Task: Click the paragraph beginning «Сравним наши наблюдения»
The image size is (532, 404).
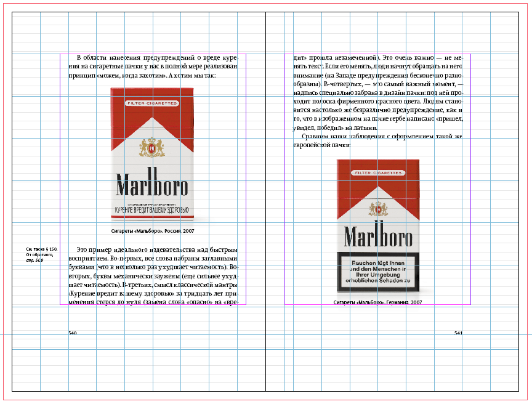Action: coord(377,140)
